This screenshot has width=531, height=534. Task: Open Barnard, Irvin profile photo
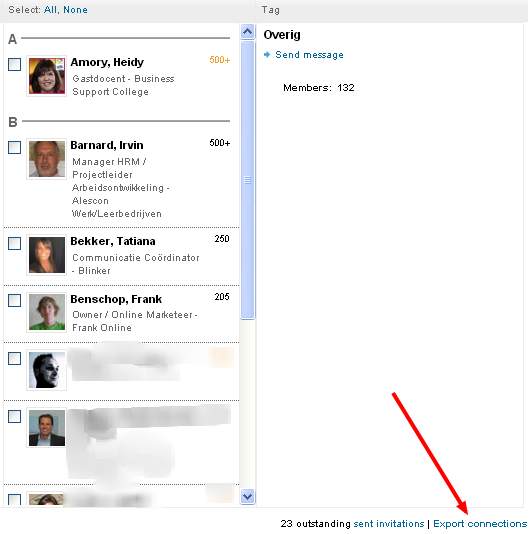click(47, 159)
